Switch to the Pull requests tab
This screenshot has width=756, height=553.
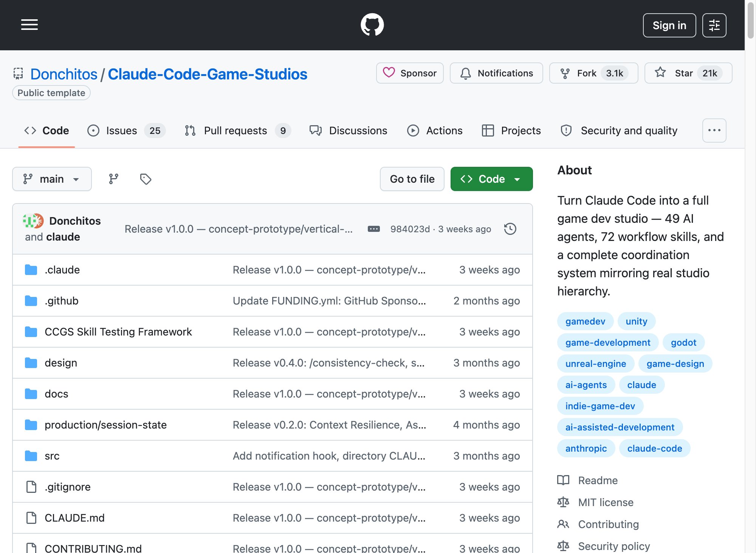pyautogui.click(x=237, y=130)
